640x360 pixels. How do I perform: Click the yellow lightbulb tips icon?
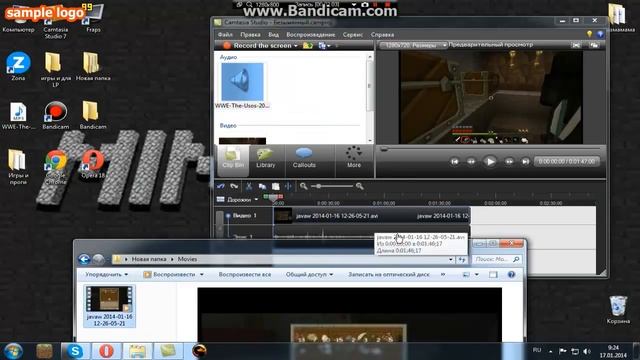[589, 34]
